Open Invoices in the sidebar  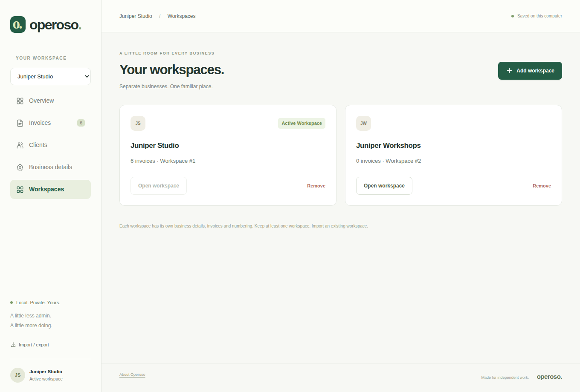click(x=50, y=123)
